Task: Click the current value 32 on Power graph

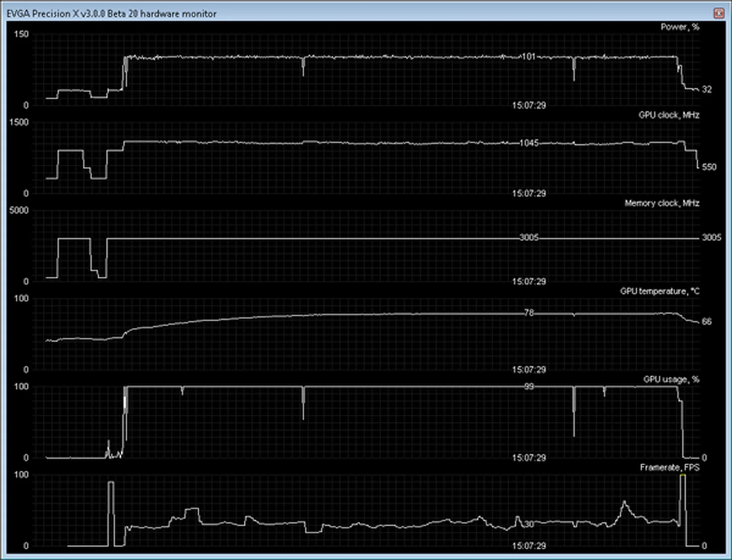Action: pyautogui.click(x=706, y=90)
